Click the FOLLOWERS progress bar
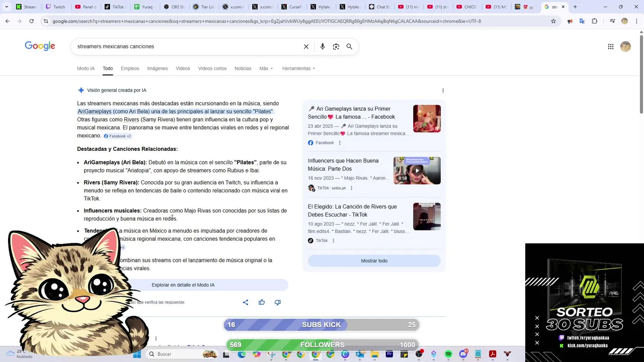Viewport: 644px width, 362px height. tap(321, 345)
